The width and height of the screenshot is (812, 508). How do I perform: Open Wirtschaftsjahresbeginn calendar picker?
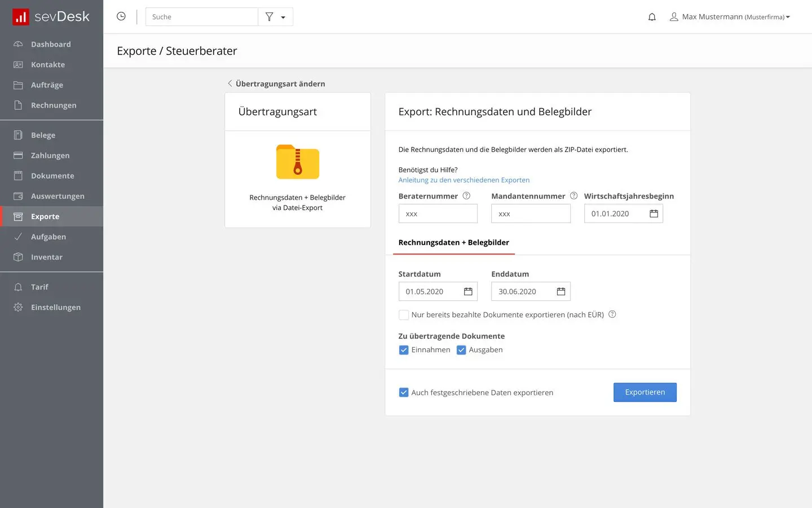654,214
